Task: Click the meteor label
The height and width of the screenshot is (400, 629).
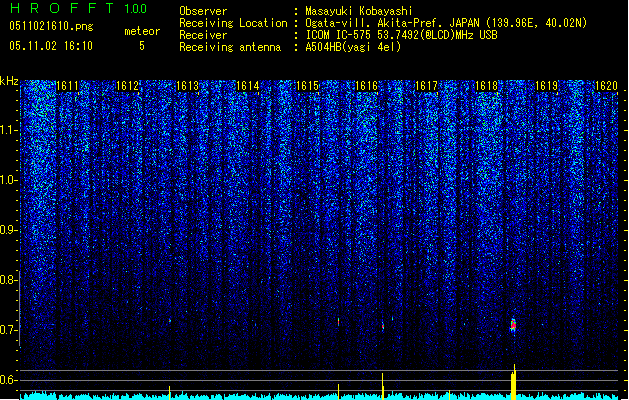Action: tap(142, 31)
